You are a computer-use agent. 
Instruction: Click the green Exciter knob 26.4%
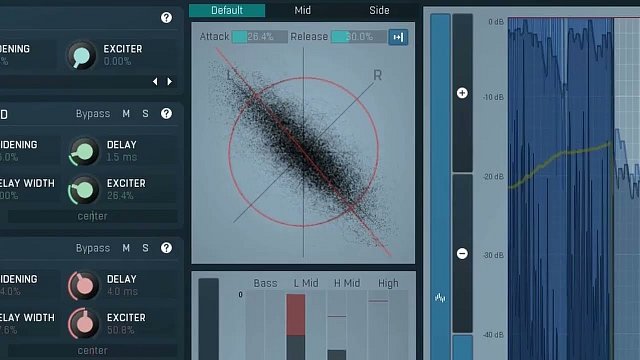coord(84,190)
